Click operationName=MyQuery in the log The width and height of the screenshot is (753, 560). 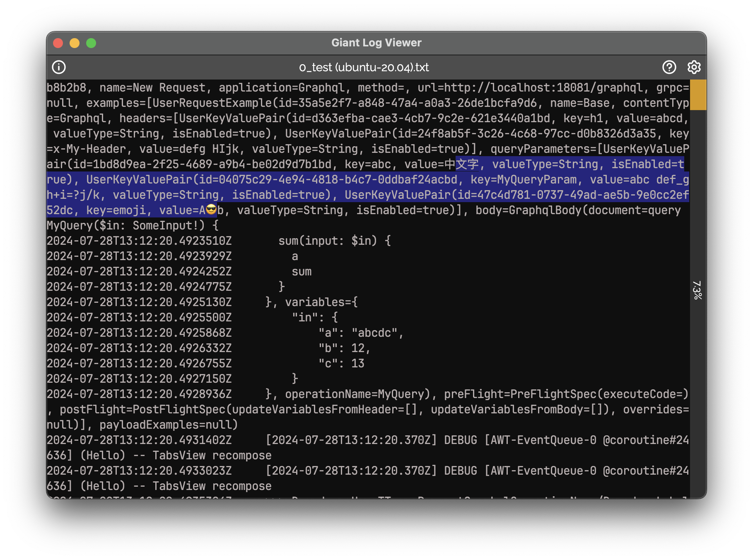click(355, 394)
